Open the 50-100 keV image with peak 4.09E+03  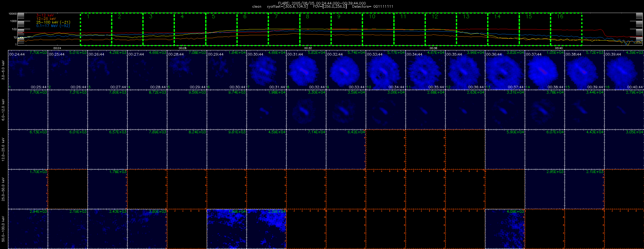[x=505, y=229]
